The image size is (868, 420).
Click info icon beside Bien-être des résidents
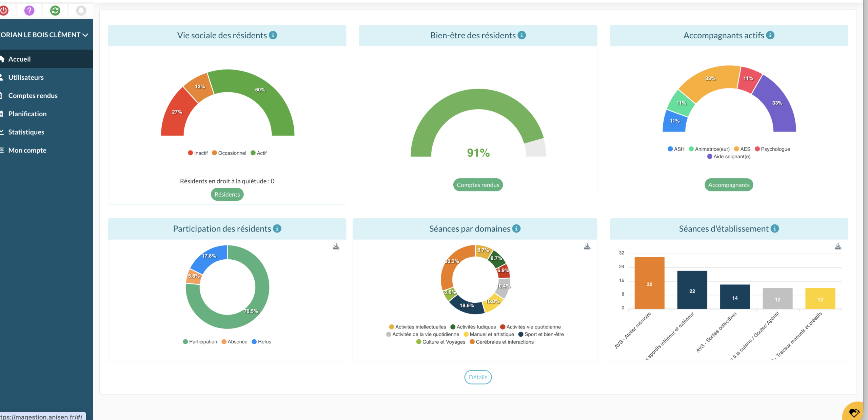(x=522, y=35)
